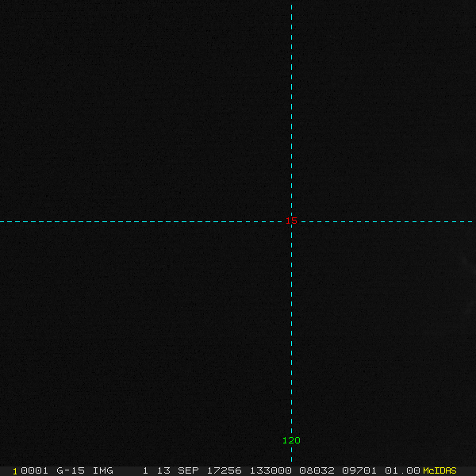The width and height of the screenshot is (476, 476).
Task: Click the band number 1 before 13 SEP
Action: click(145, 470)
